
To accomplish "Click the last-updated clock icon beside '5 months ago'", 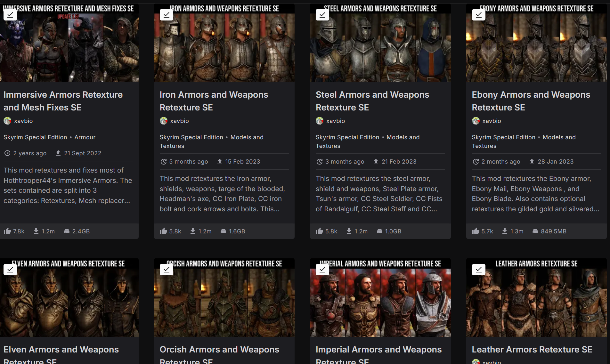I will [163, 162].
